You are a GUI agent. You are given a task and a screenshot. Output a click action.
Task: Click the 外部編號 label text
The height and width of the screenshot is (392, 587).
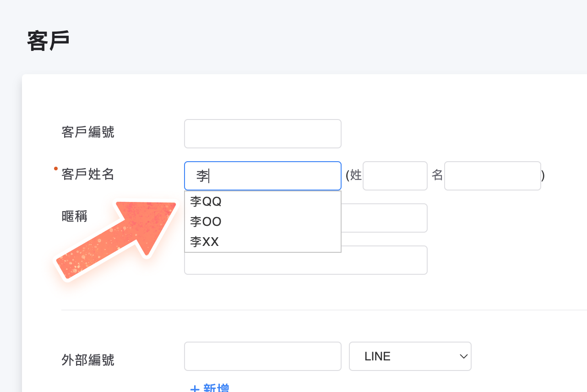[x=87, y=360]
